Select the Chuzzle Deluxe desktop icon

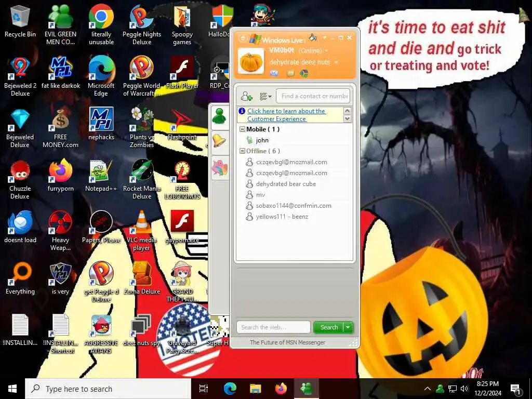20,180
